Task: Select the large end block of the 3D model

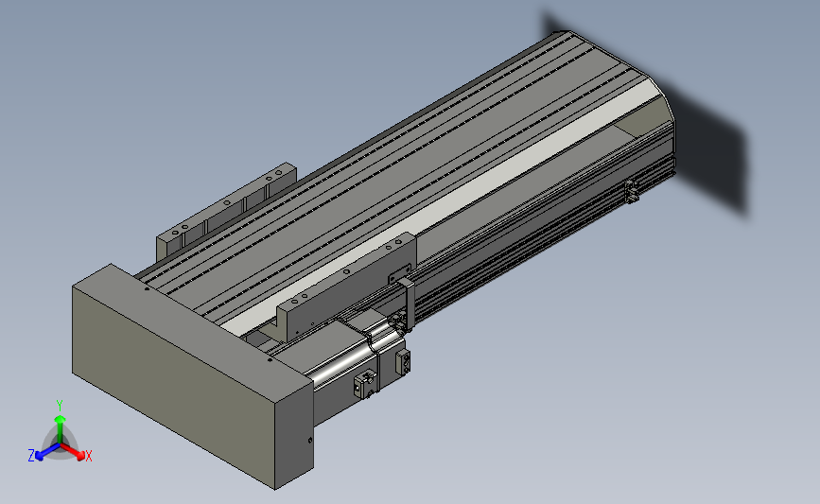Action: click(192, 376)
